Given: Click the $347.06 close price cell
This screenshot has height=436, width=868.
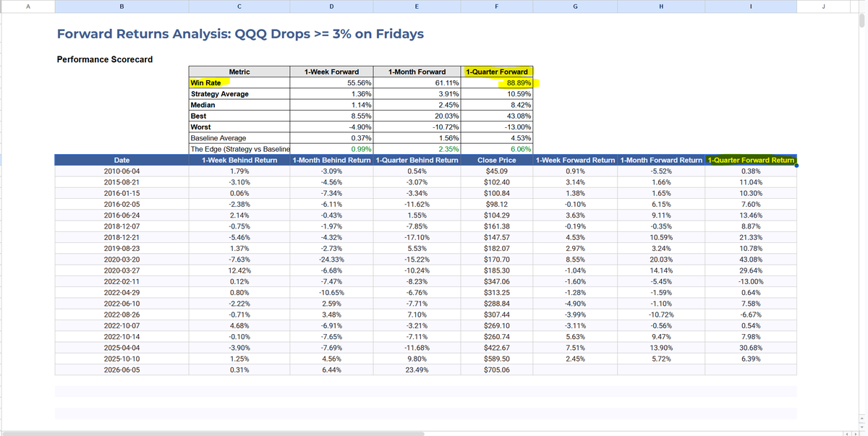Looking at the screenshot, I should (496, 281).
